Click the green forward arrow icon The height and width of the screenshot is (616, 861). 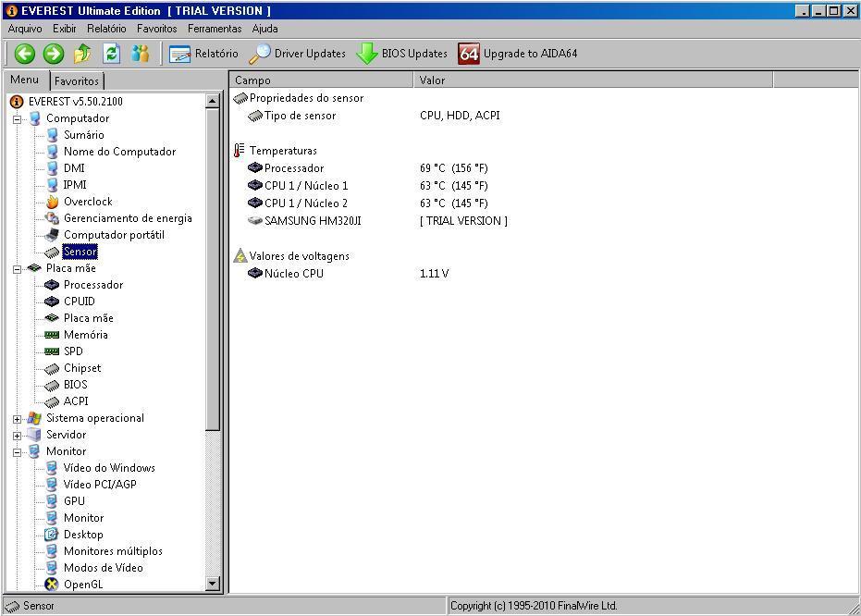(x=53, y=54)
